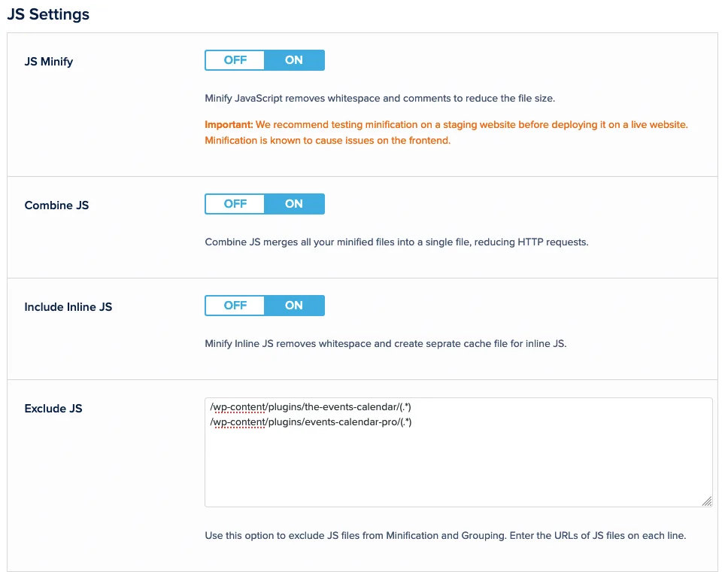The height and width of the screenshot is (572, 728).
Task: Turn Combine JS OFF
Action: pyautogui.click(x=235, y=204)
